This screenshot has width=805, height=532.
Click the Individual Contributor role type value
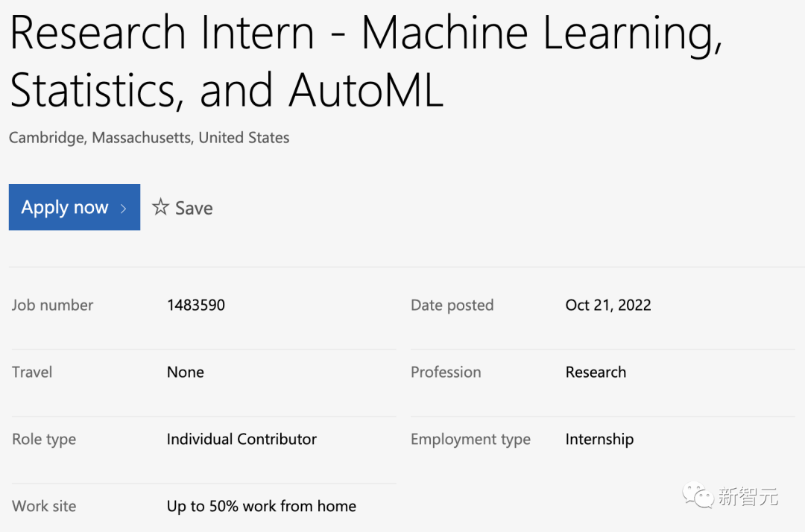pos(241,439)
